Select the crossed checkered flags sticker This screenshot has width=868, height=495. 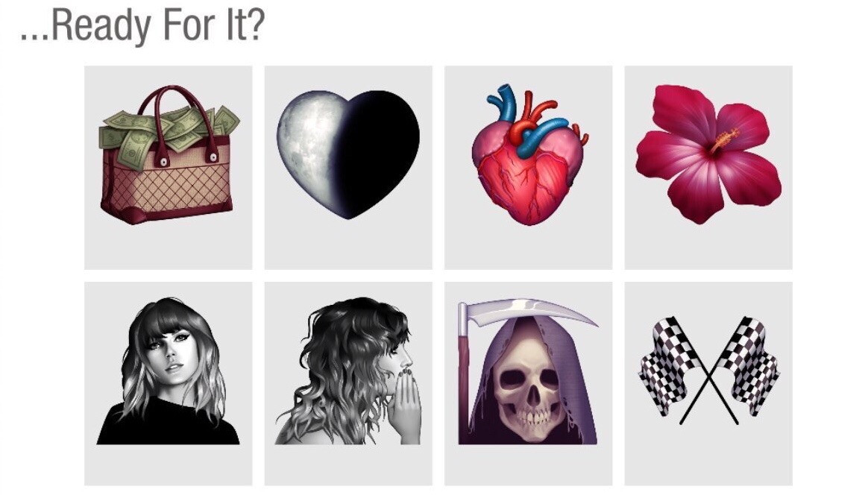click(x=708, y=383)
